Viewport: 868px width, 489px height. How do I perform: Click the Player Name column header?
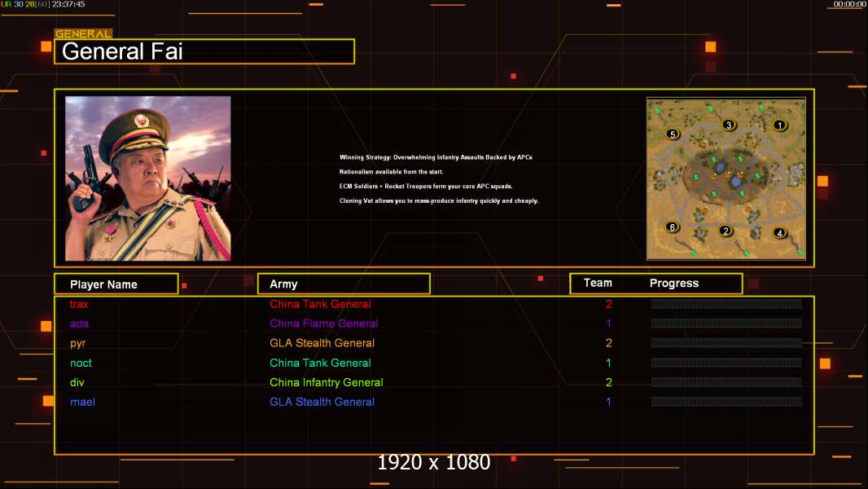tap(116, 284)
